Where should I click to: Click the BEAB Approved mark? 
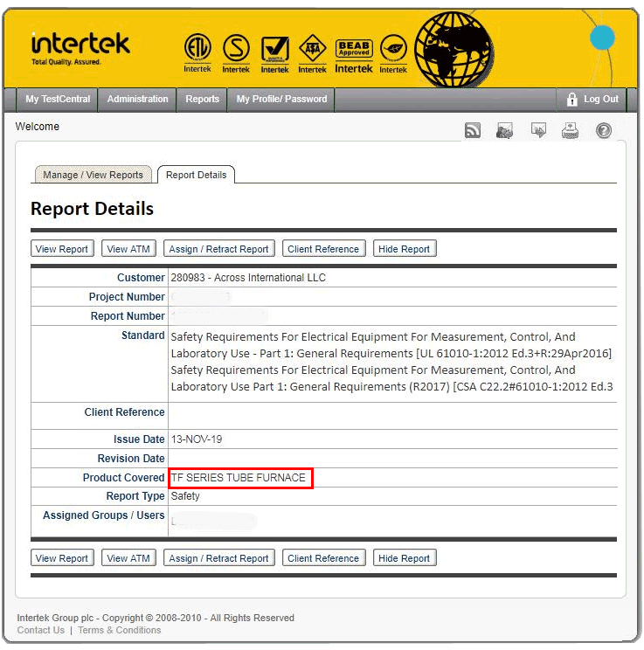[x=353, y=54]
